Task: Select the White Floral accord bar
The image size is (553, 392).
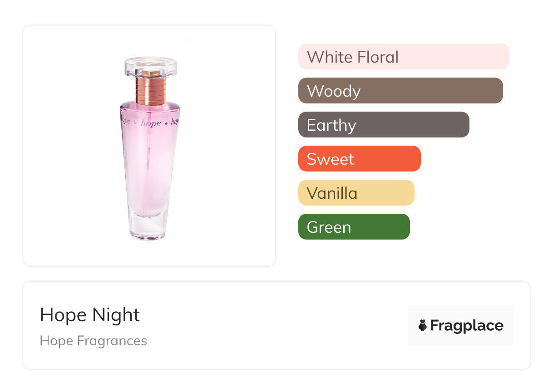Action: 403,57
